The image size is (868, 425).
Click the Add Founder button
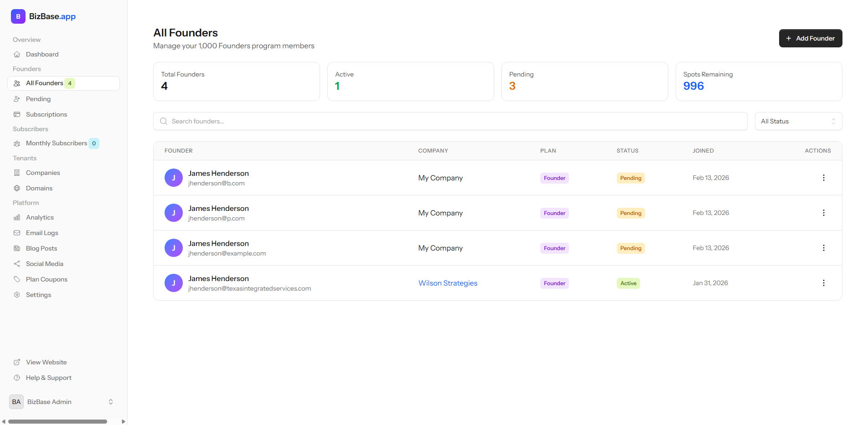point(811,38)
